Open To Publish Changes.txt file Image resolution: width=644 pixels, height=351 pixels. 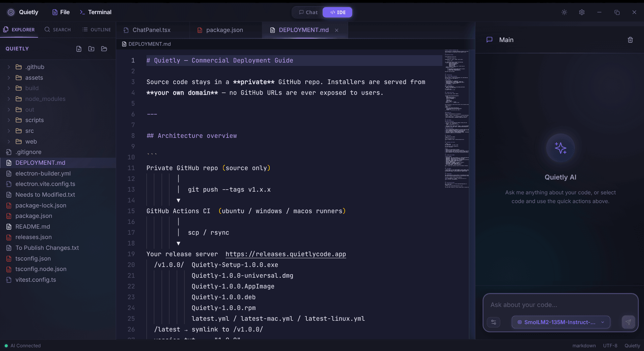(58, 248)
